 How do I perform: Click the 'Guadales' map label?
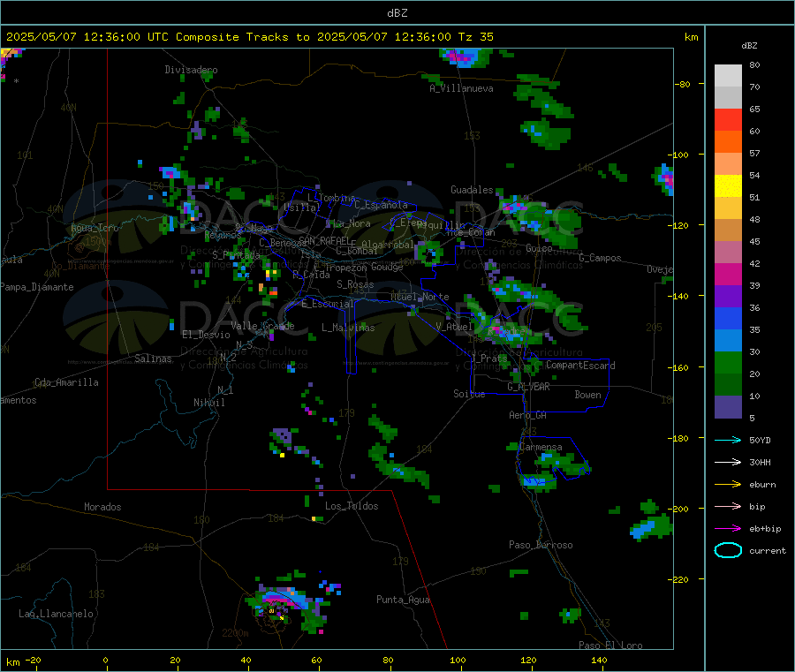coord(472,190)
